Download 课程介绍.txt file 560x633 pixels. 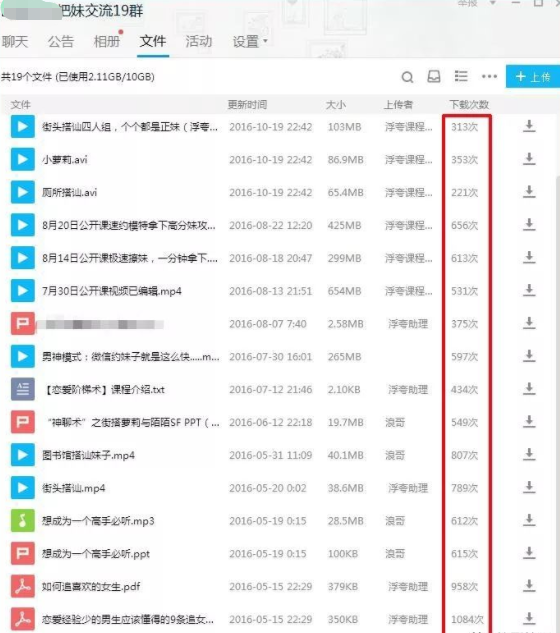tap(529, 389)
